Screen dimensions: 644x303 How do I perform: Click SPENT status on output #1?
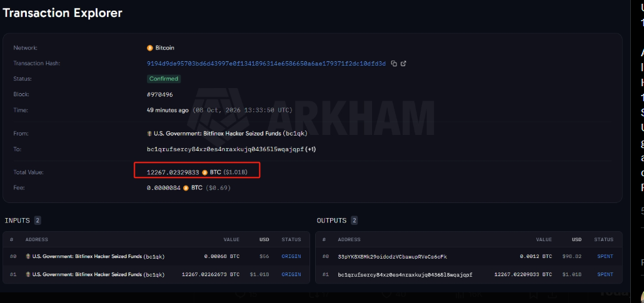[605, 274]
